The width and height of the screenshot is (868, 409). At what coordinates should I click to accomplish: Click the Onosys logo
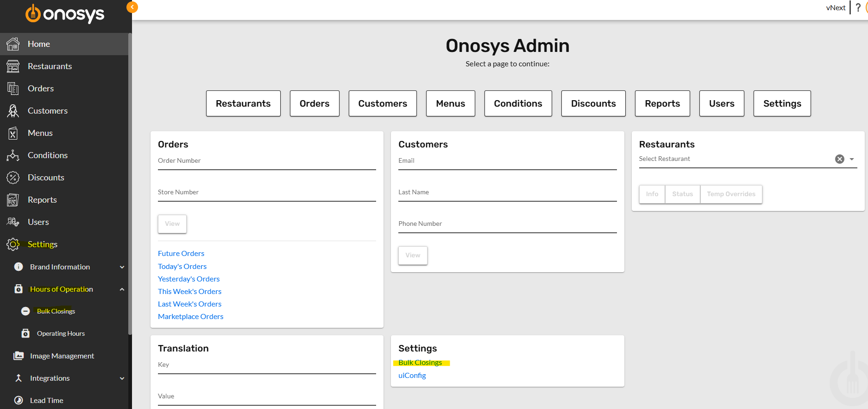[x=65, y=14]
